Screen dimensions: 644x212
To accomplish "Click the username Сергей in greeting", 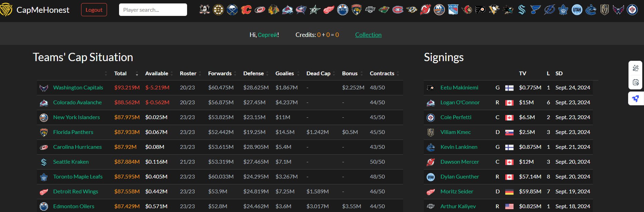I will (x=267, y=35).
